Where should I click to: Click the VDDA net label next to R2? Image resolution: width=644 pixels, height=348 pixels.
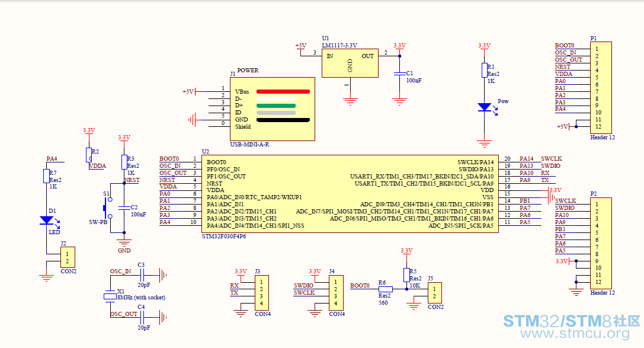(x=98, y=166)
